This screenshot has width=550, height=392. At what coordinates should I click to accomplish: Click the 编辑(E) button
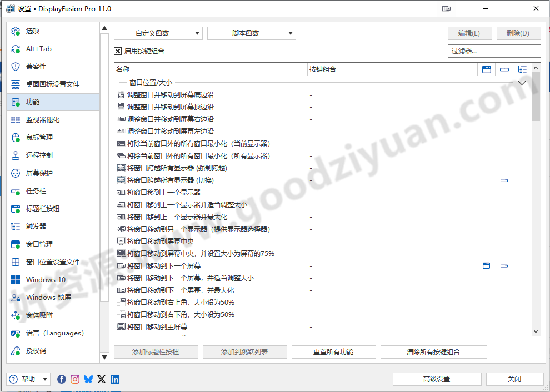(469, 33)
